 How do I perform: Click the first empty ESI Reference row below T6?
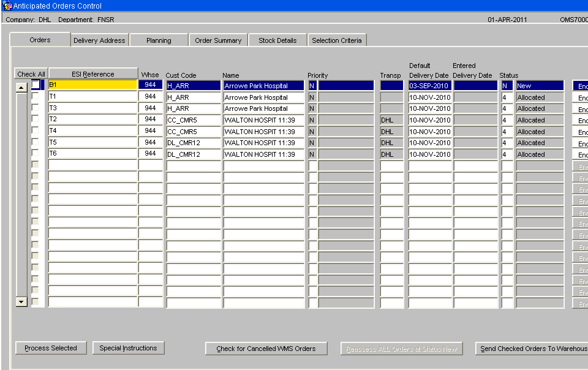coord(92,165)
